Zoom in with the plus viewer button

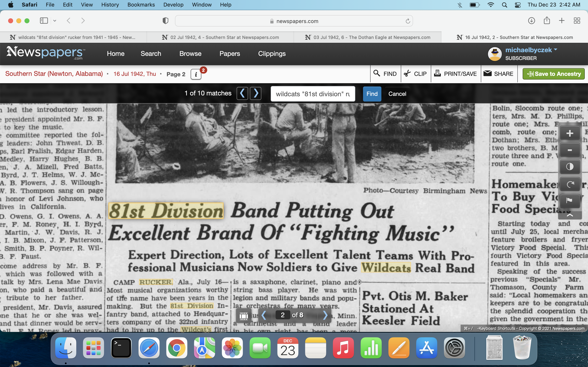[570, 133]
